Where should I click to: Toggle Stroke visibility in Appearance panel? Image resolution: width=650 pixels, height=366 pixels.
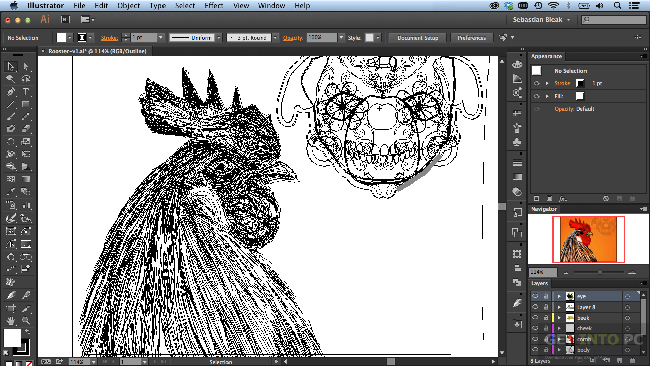[x=537, y=83]
